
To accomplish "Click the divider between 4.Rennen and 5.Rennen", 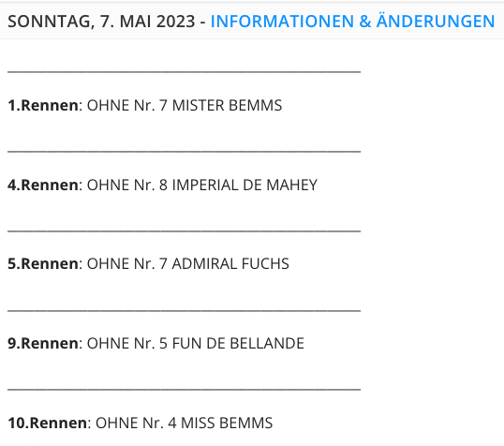I will pyautogui.click(x=184, y=230).
